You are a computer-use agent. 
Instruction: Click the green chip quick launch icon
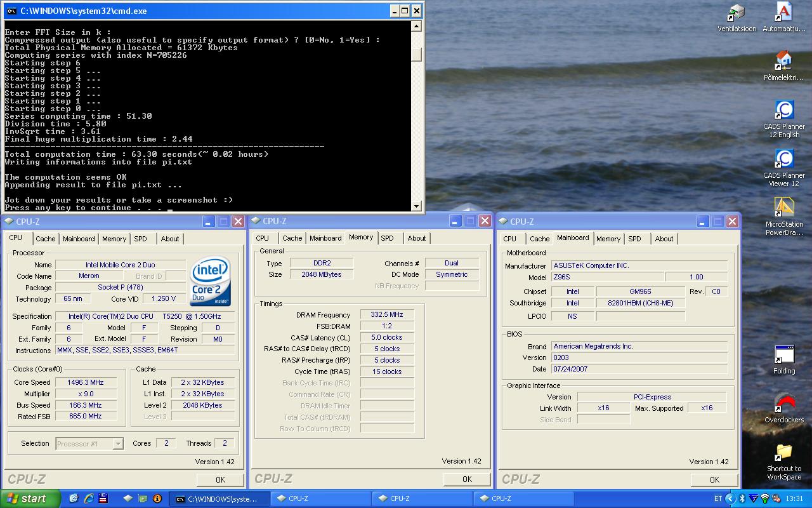(x=143, y=498)
